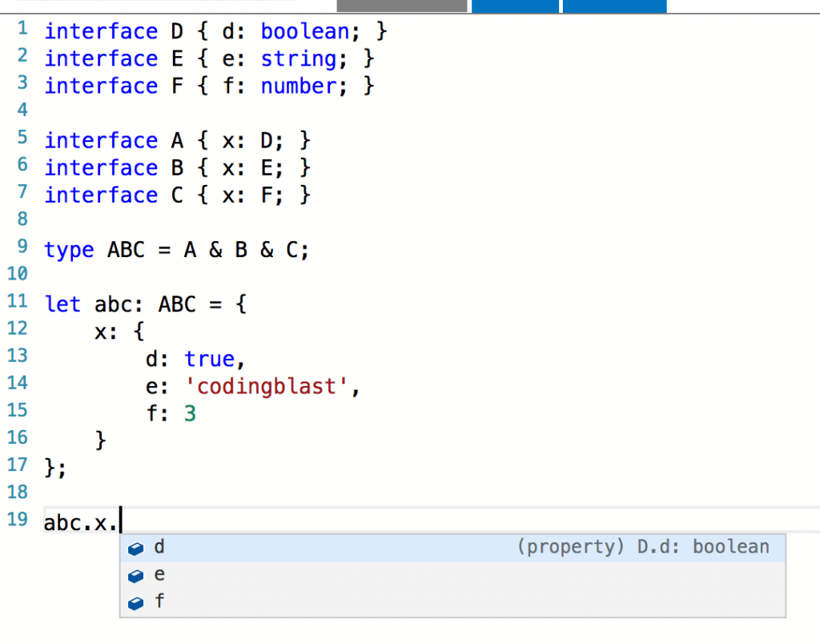The height and width of the screenshot is (644, 820).
Task: Click the cube icon next to suggestion e
Action: point(136,575)
